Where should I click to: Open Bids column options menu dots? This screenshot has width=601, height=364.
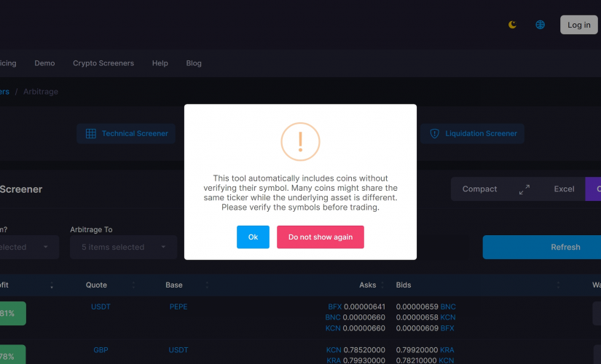click(558, 285)
